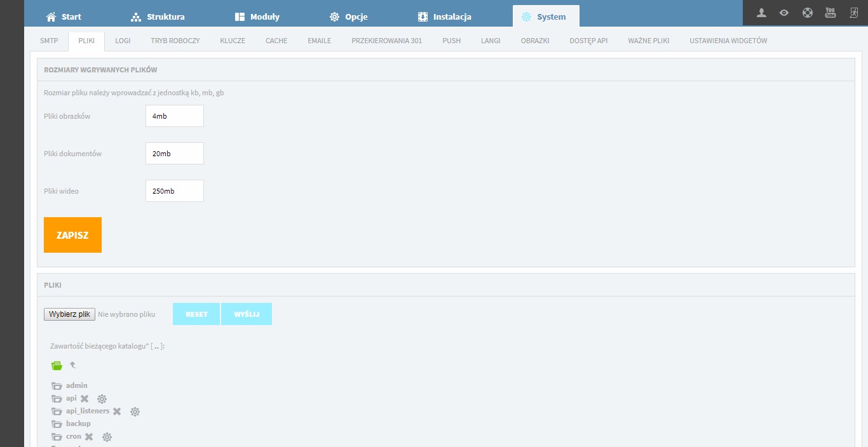The image size is (868, 447).
Task: Click the ZAPISZ save button
Action: [x=72, y=235]
